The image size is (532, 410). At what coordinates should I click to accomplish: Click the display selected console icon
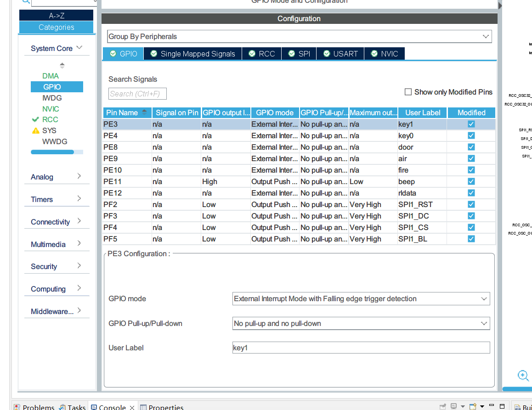(x=453, y=406)
